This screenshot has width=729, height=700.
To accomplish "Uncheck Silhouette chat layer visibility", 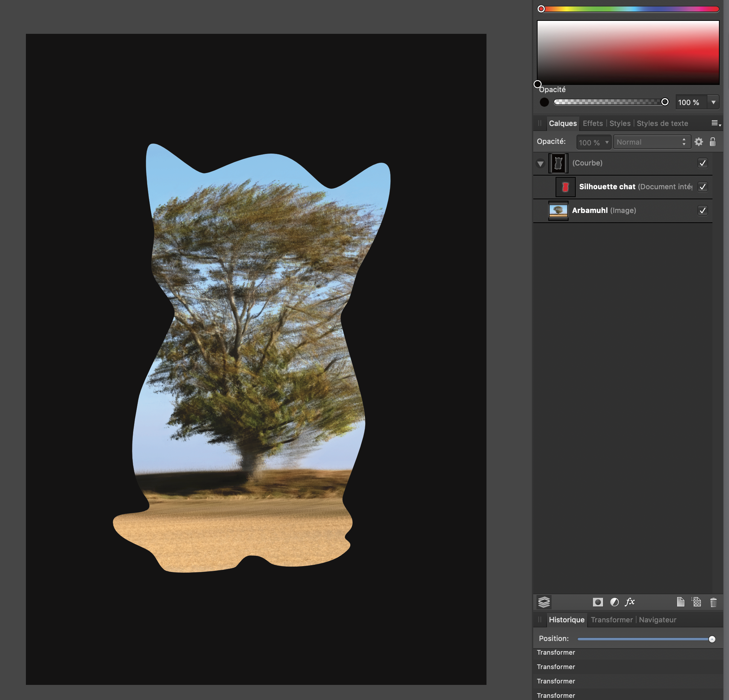I will (702, 187).
